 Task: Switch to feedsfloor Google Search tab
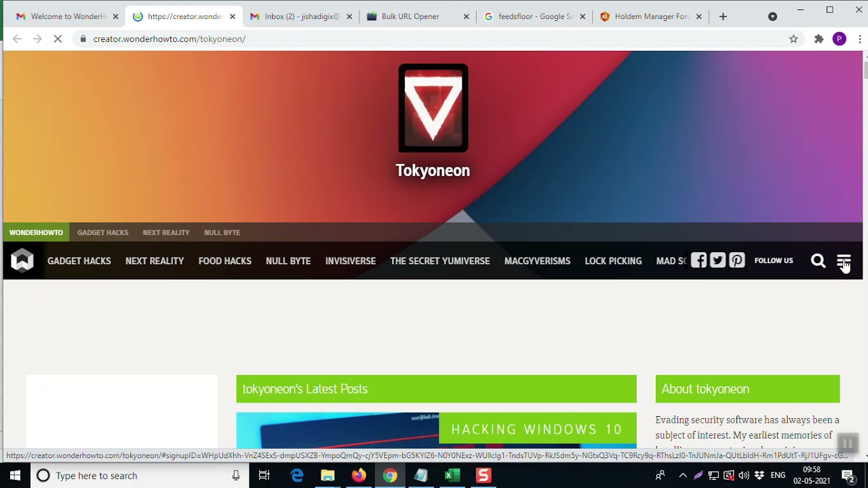point(534,16)
